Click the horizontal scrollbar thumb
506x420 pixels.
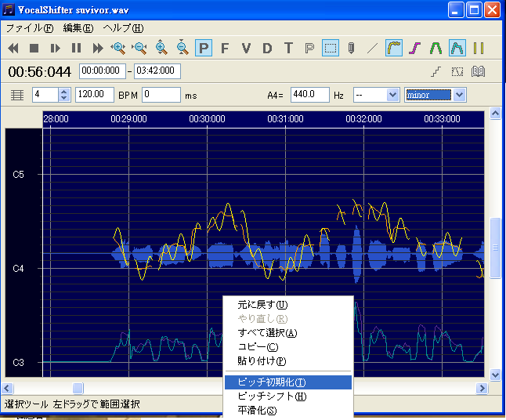[78, 388]
